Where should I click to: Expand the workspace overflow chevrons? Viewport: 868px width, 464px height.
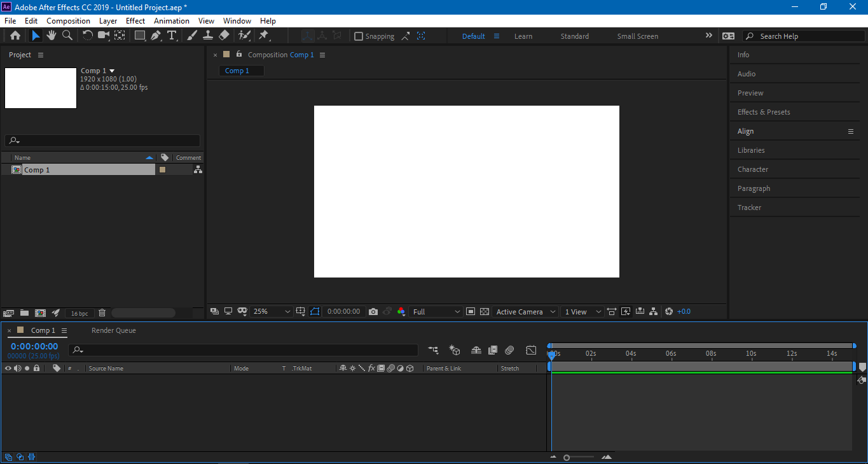709,36
